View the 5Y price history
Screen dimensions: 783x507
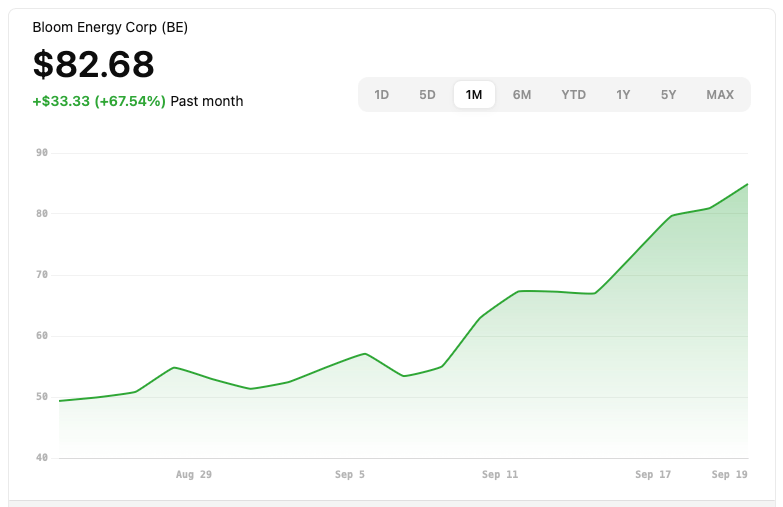668,94
